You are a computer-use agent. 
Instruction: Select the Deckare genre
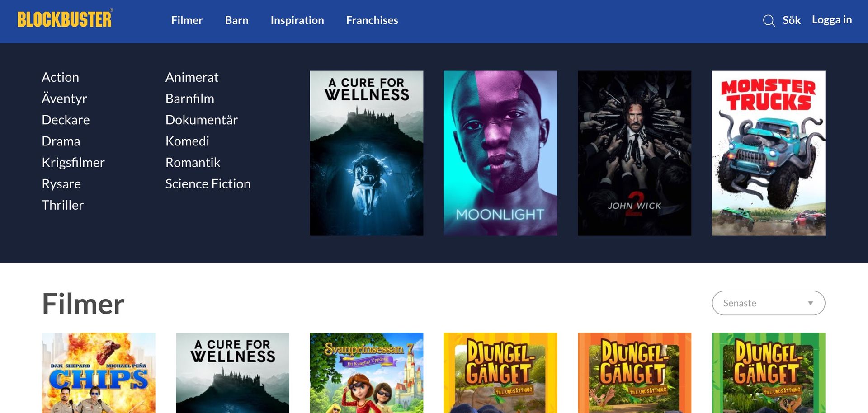[x=66, y=120]
